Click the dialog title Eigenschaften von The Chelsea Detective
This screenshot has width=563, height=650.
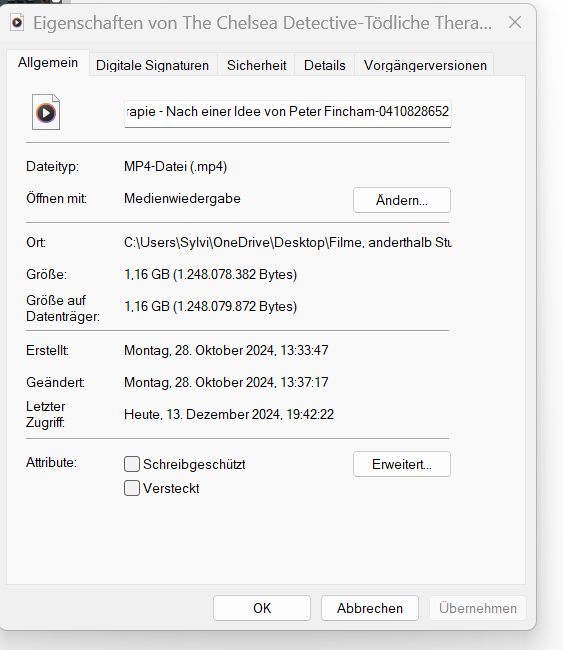pyautogui.click(x=262, y=23)
